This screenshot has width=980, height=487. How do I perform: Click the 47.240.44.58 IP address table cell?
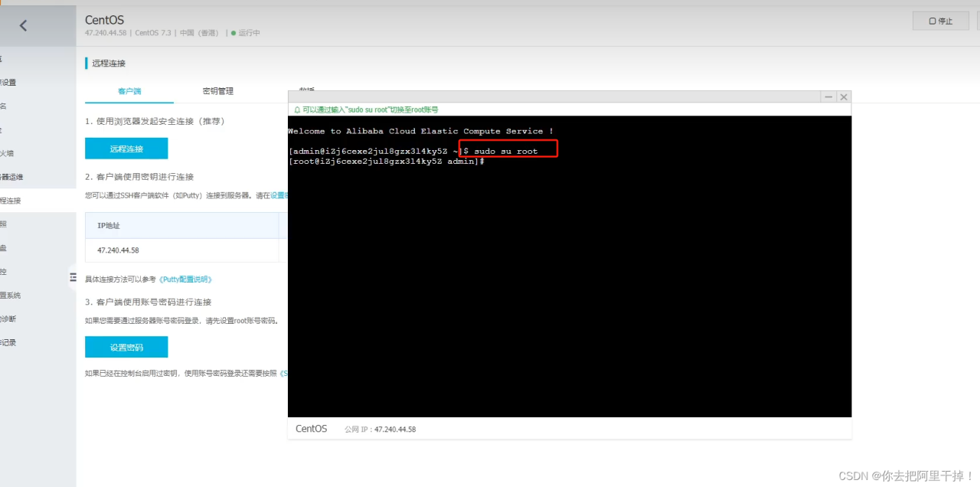pos(118,250)
